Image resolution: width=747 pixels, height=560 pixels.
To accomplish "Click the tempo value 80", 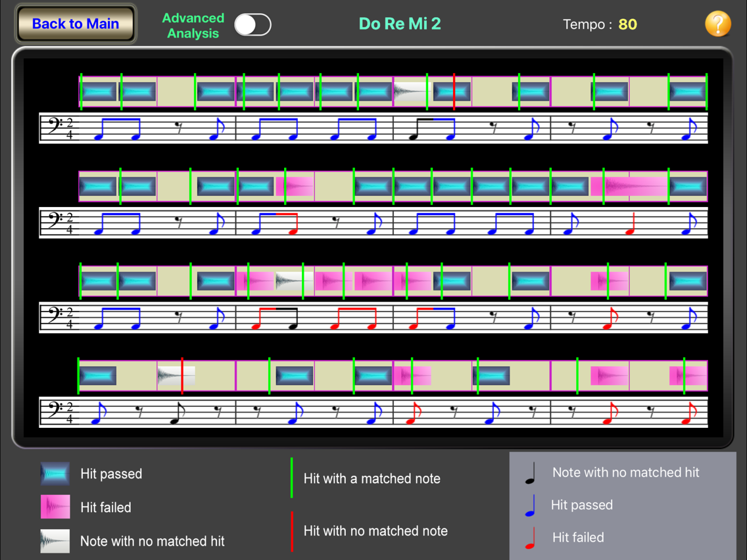I will pyautogui.click(x=627, y=24).
